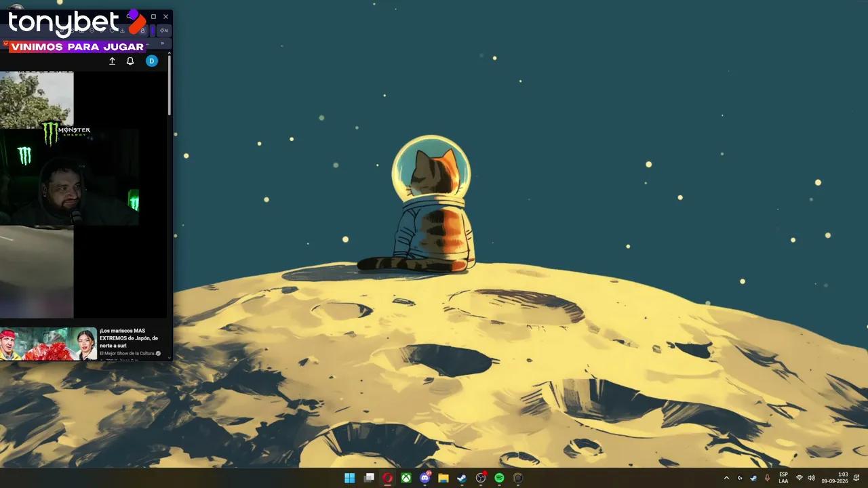Click the volume speaker icon in the tray
Viewport: 868px width, 488px height.
click(811, 478)
